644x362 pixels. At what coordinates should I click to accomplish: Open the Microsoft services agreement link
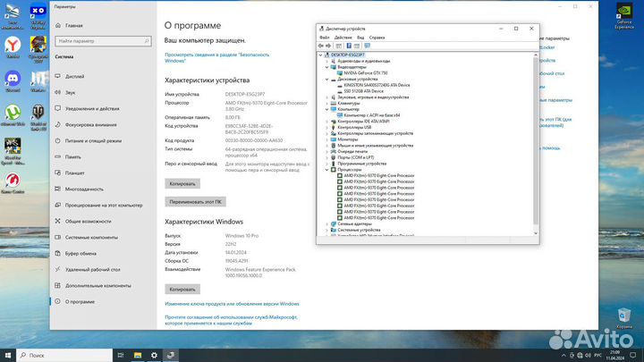[231, 320]
